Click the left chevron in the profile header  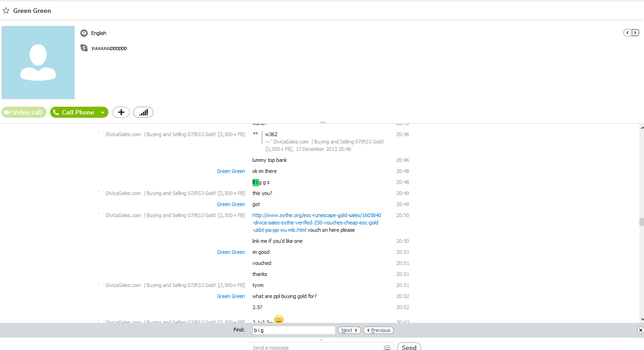pyautogui.click(x=627, y=33)
